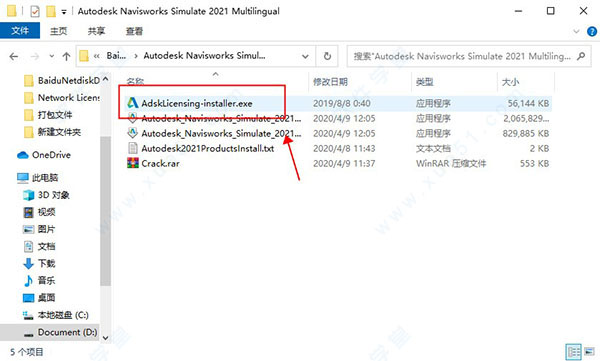
Task: Sort files by the 修改日期 column header
Action: [330, 82]
